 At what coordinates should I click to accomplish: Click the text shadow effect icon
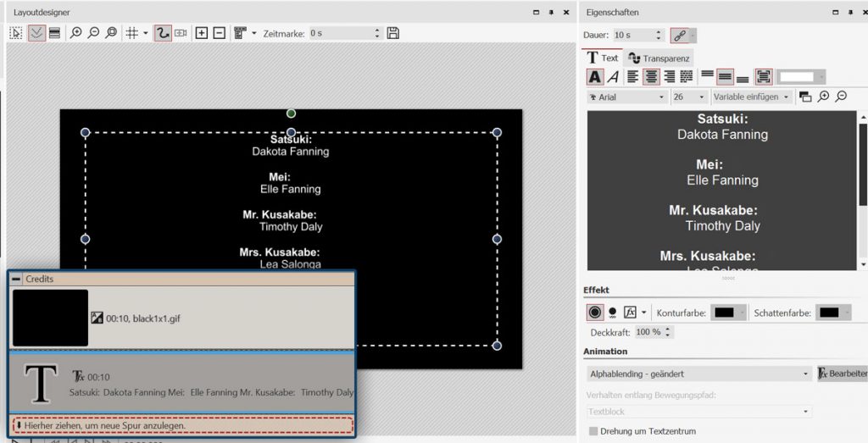612,313
